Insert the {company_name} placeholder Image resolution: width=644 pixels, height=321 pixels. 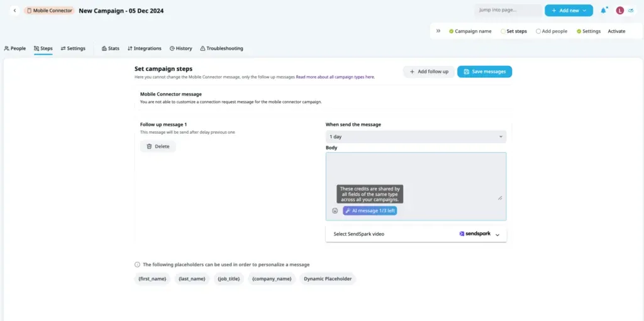pyautogui.click(x=272, y=279)
